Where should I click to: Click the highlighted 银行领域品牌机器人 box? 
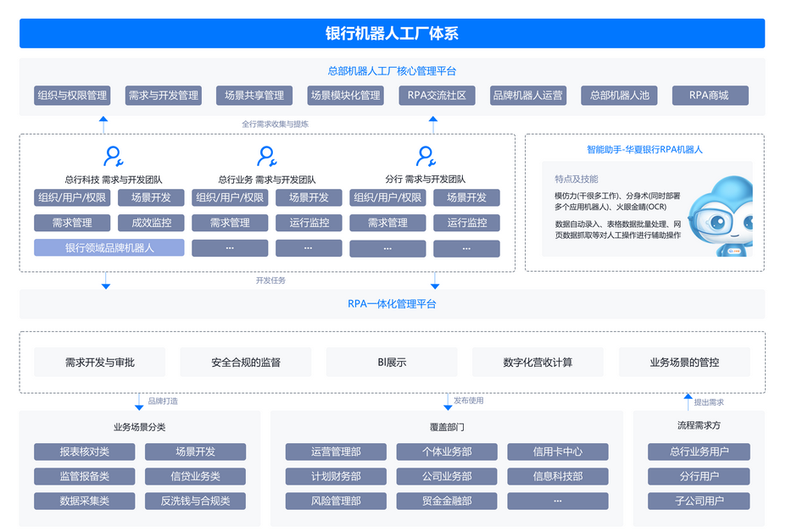[109, 248]
